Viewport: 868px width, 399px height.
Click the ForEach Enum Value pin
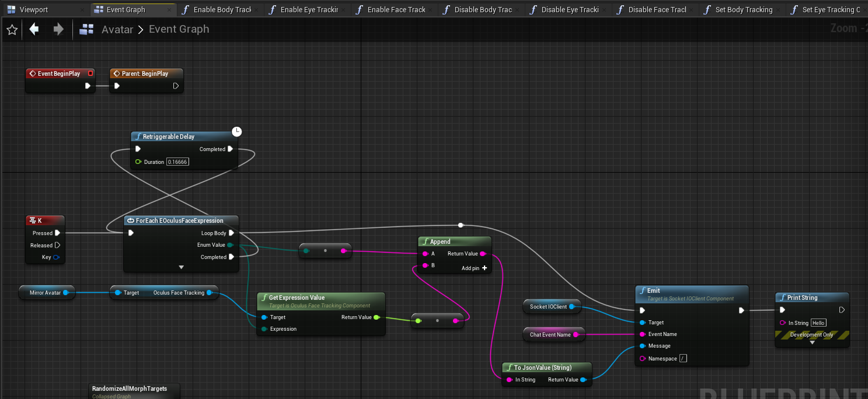coord(231,245)
